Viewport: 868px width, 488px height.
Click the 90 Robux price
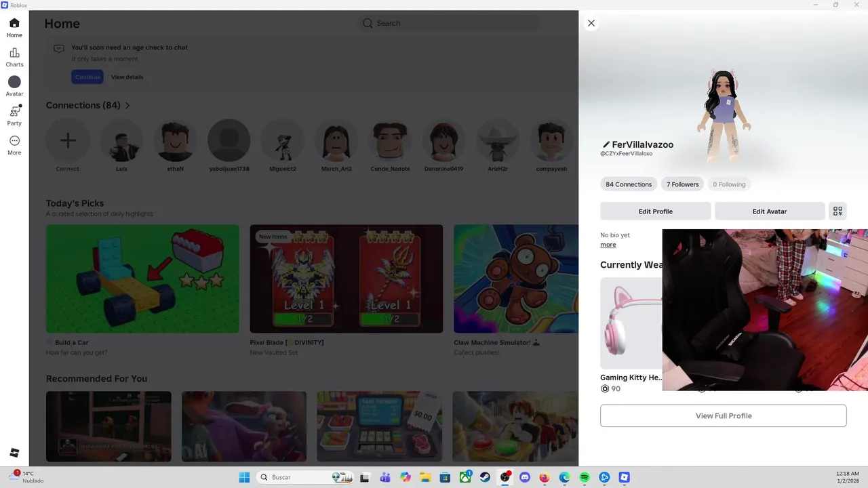(611, 389)
